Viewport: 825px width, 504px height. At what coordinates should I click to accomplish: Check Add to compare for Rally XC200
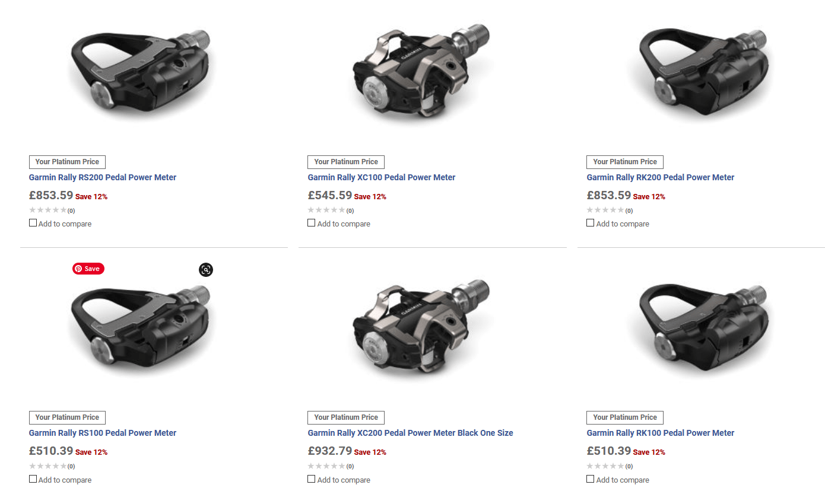click(x=311, y=478)
